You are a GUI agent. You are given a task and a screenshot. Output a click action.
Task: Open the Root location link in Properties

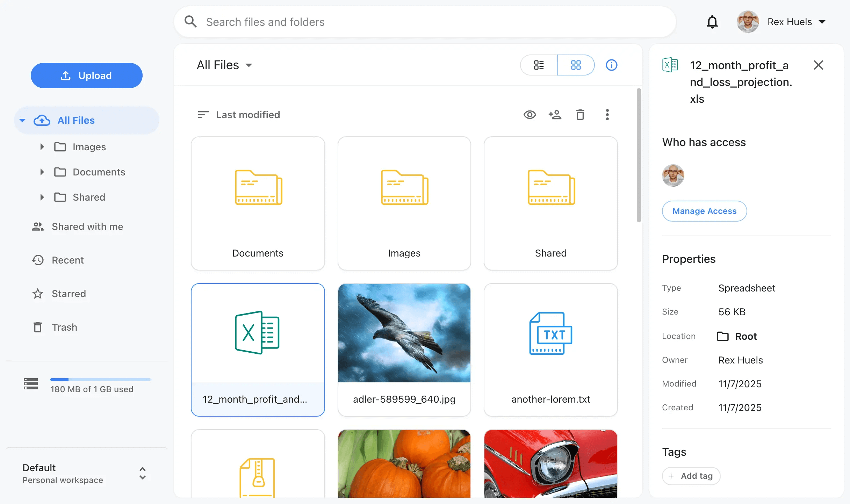[737, 336]
